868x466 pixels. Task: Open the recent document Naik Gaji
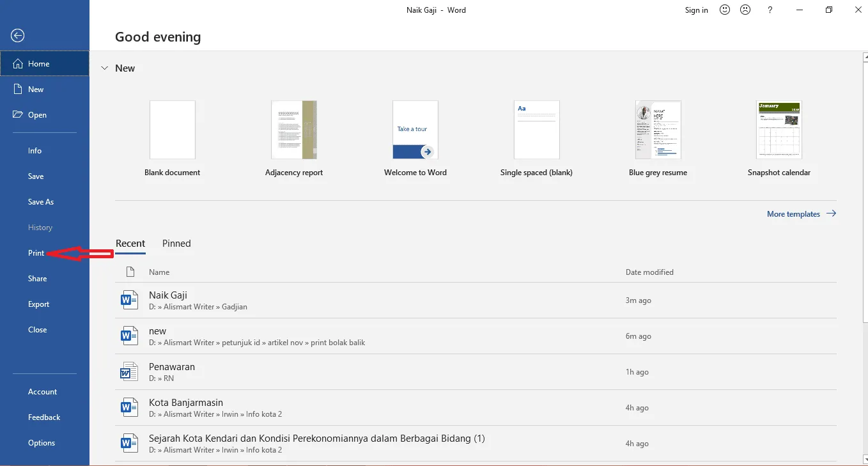(x=476, y=300)
